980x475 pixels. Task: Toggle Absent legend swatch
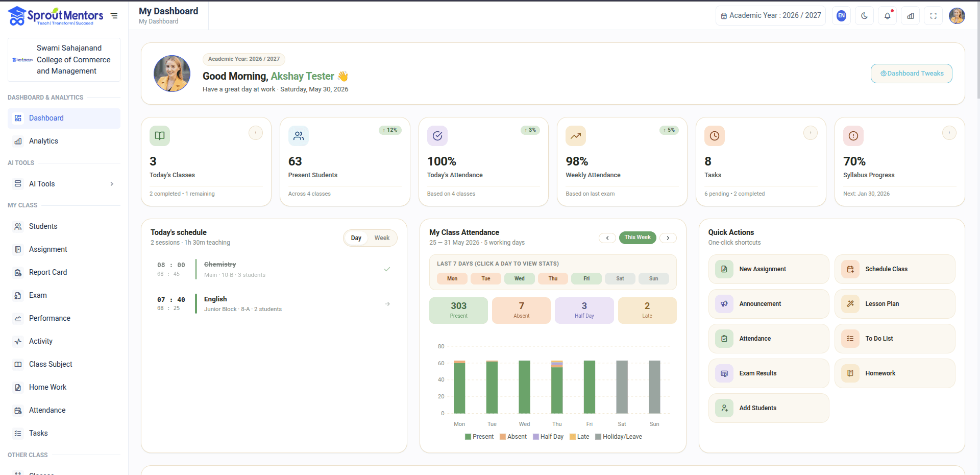coord(503,437)
